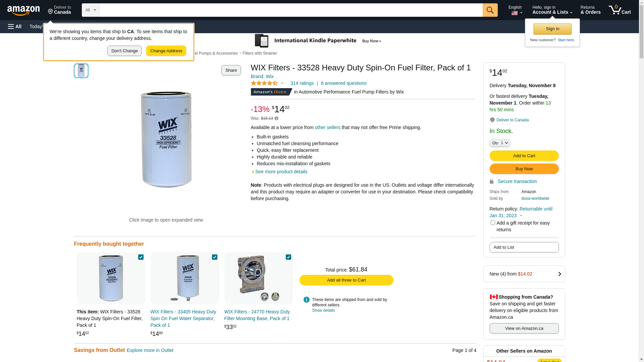Image resolution: width=644 pixels, height=362 pixels.
Task: Open the Returns & Orders menu
Action: point(590,10)
